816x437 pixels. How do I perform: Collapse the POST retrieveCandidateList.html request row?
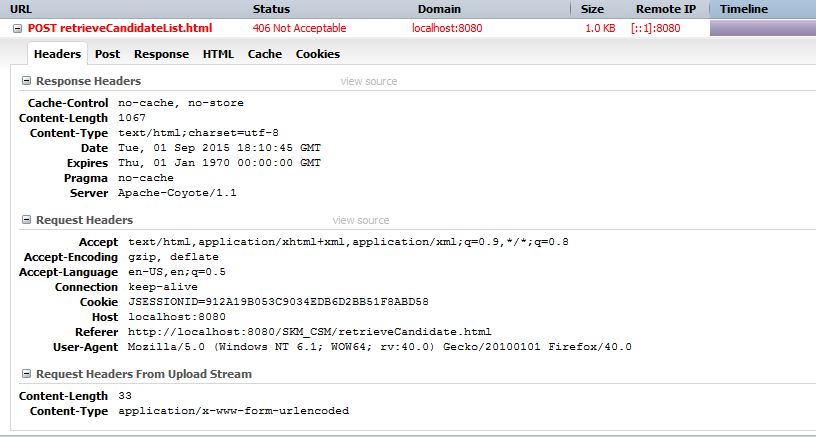click(17, 28)
